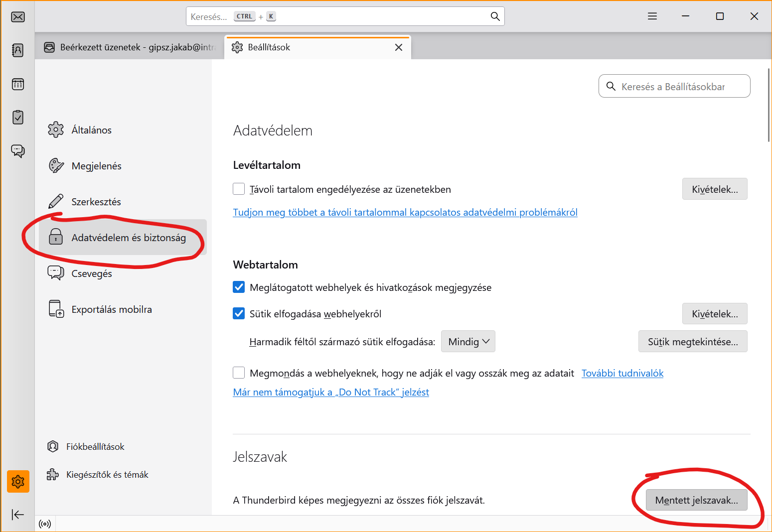Viewport: 772px width, 532px height.
Task: Collapse the spaces toolbar with arrow icon
Action: pyautogui.click(x=18, y=515)
